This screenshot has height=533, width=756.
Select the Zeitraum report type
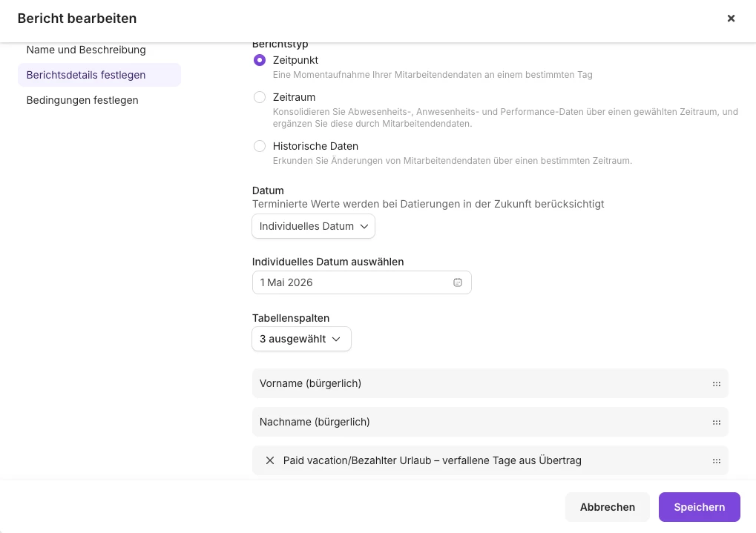(260, 97)
